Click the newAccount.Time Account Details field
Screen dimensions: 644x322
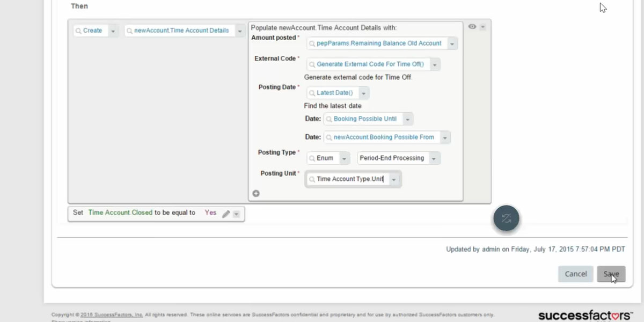[181, 31]
